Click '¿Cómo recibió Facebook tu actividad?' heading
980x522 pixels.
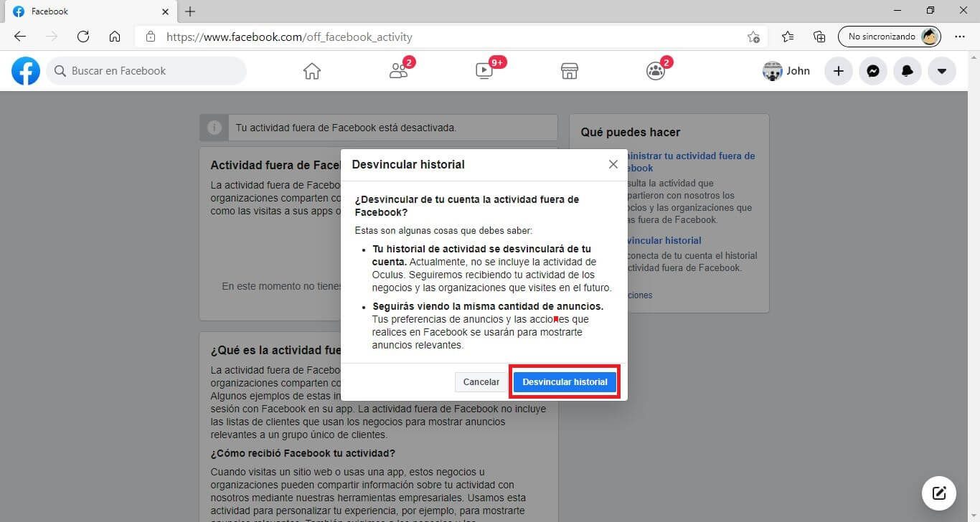(x=303, y=453)
